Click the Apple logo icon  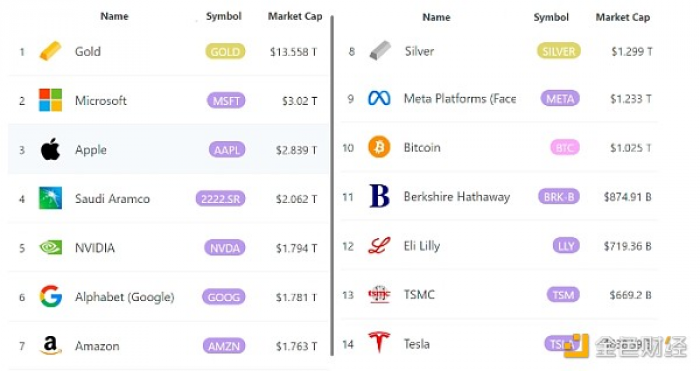(50, 149)
